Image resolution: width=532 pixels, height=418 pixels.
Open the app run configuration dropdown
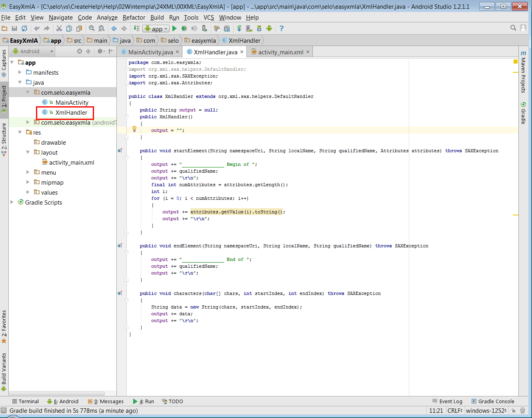[156, 29]
